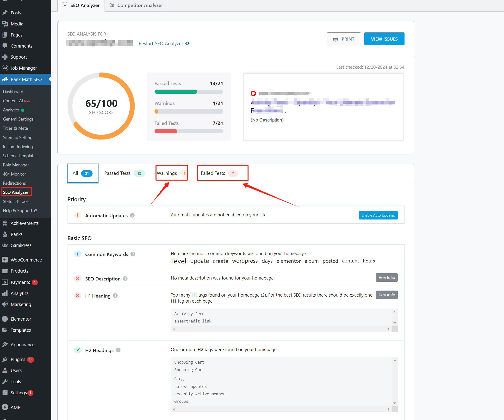Image resolution: width=504 pixels, height=420 pixels.
Task: Click the VIEW ISSUES button
Action: [384, 39]
